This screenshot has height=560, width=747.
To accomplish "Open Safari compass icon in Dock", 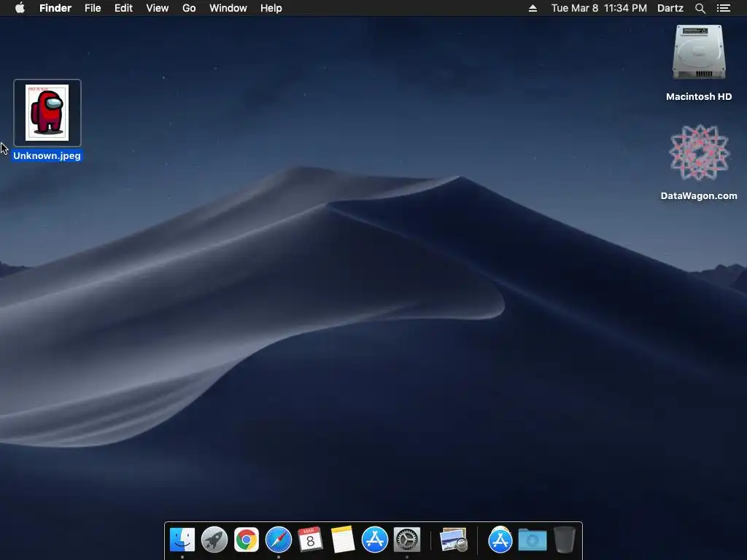I will (278, 540).
